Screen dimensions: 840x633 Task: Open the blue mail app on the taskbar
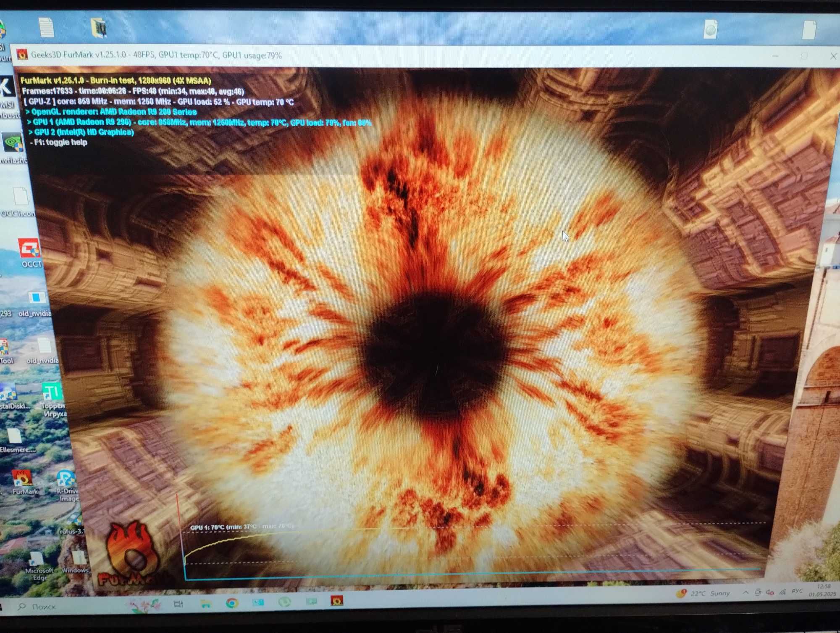click(x=258, y=602)
